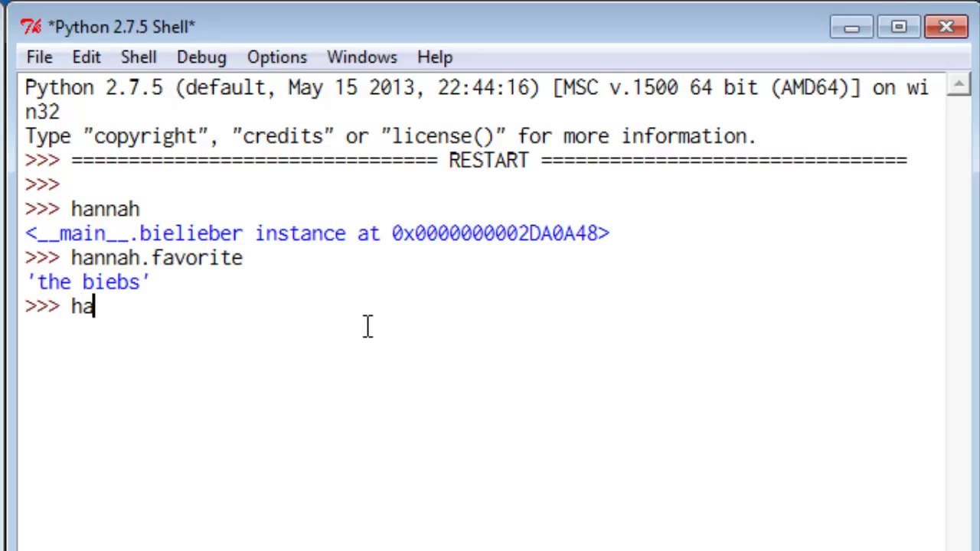Screen dimensions: 980x551
Task: Click the window title '*Python 2.7.5 Shell*'
Action: pos(122,28)
